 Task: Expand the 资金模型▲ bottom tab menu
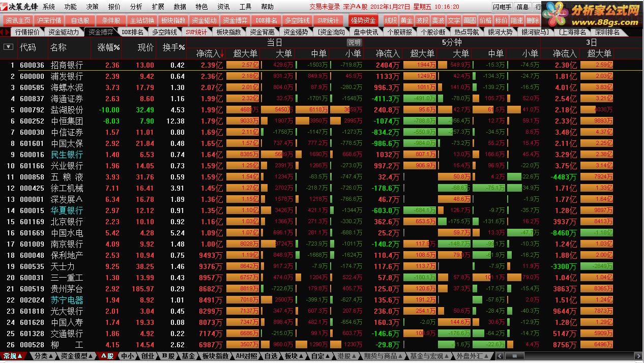(x=77, y=356)
